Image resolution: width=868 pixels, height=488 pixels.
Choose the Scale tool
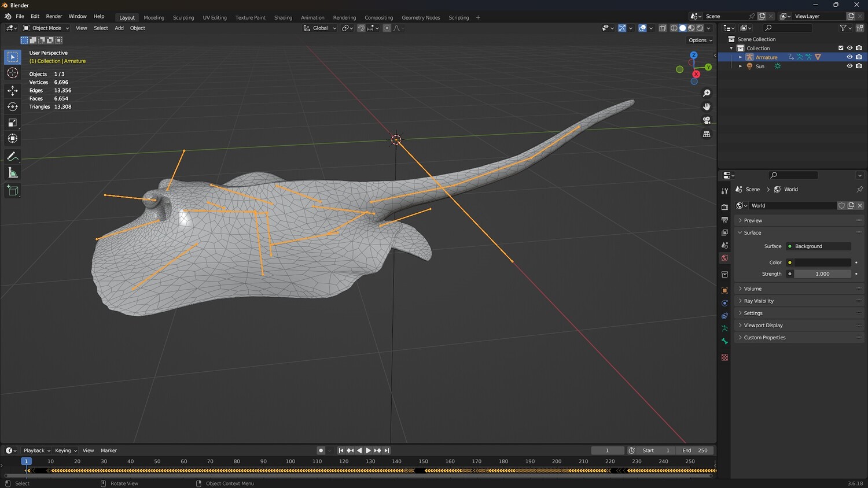pyautogui.click(x=13, y=123)
